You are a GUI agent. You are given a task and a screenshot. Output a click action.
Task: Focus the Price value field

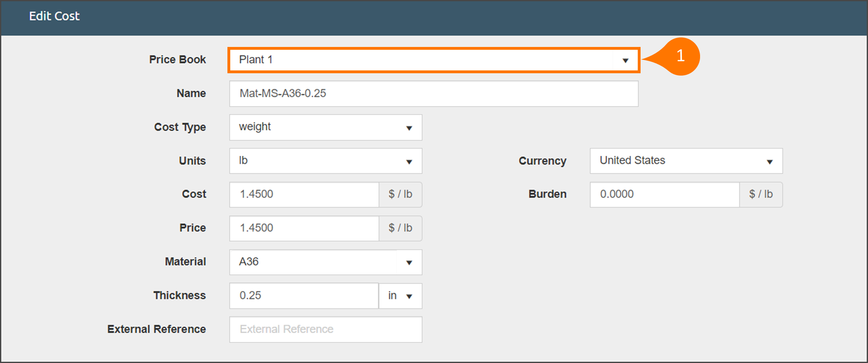pos(304,228)
